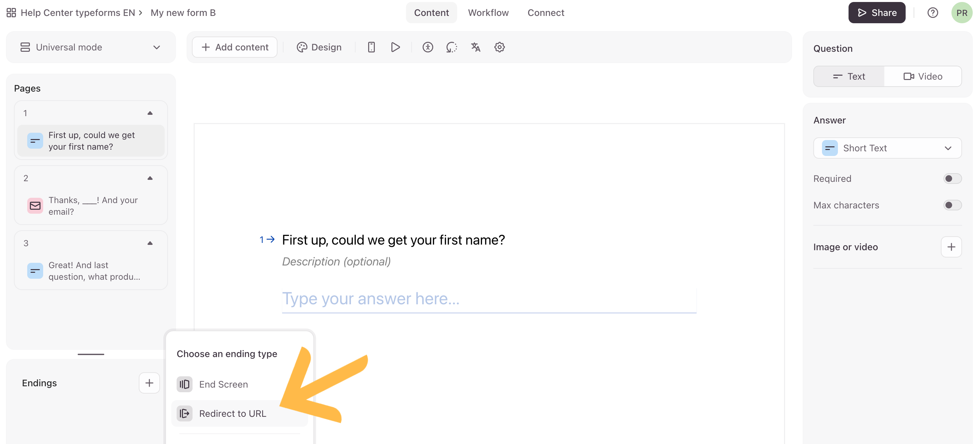Add new ending with plus icon
The image size is (980, 444).
click(x=149, y=383)
